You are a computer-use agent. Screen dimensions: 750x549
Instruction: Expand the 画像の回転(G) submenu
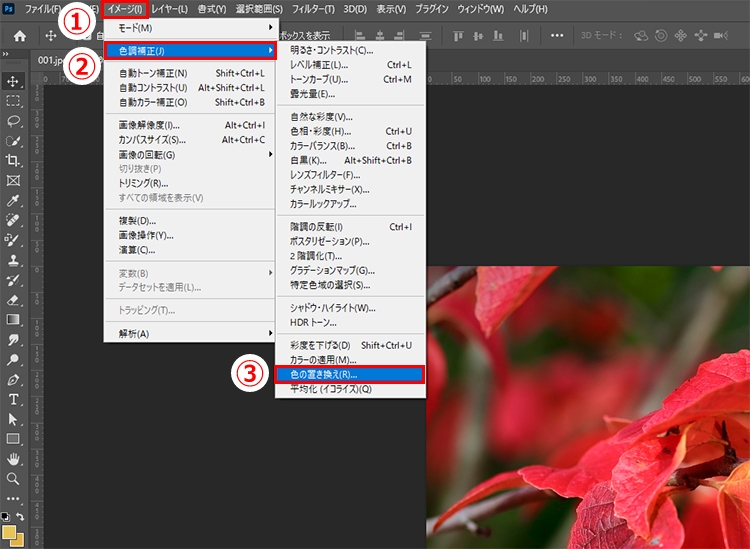point(189,155)
